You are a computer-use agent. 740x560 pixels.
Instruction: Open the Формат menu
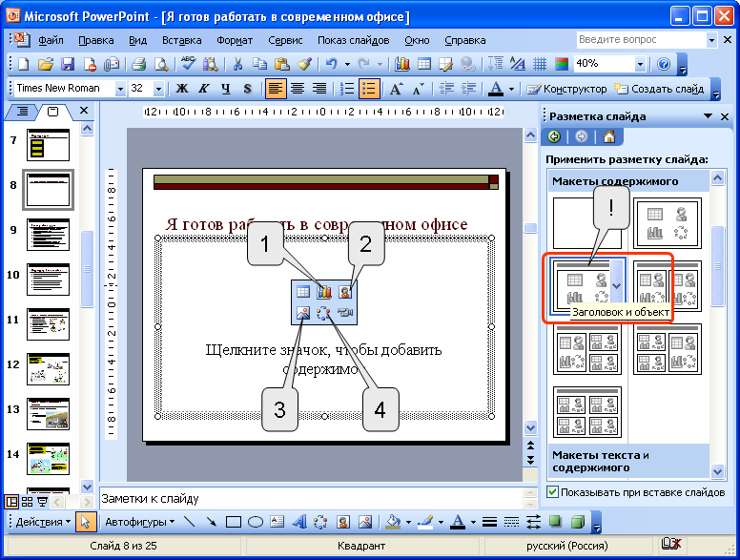(x=235, y=41)
